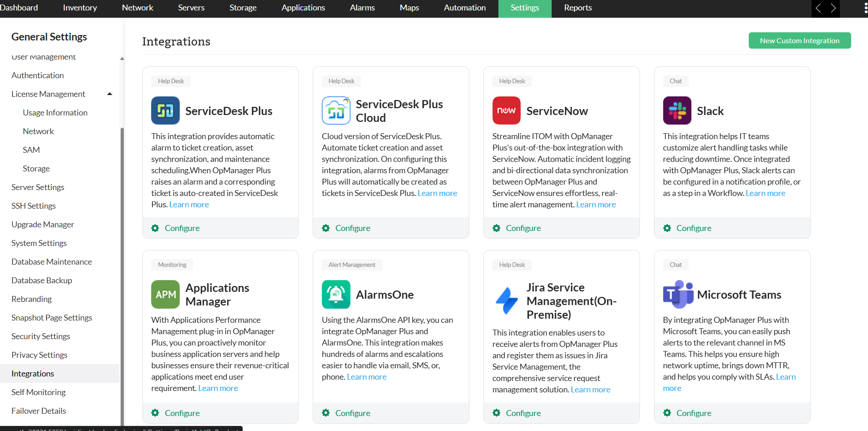Open the Automation tab
This screenshot has height=431, width=868.
(465, 8)
